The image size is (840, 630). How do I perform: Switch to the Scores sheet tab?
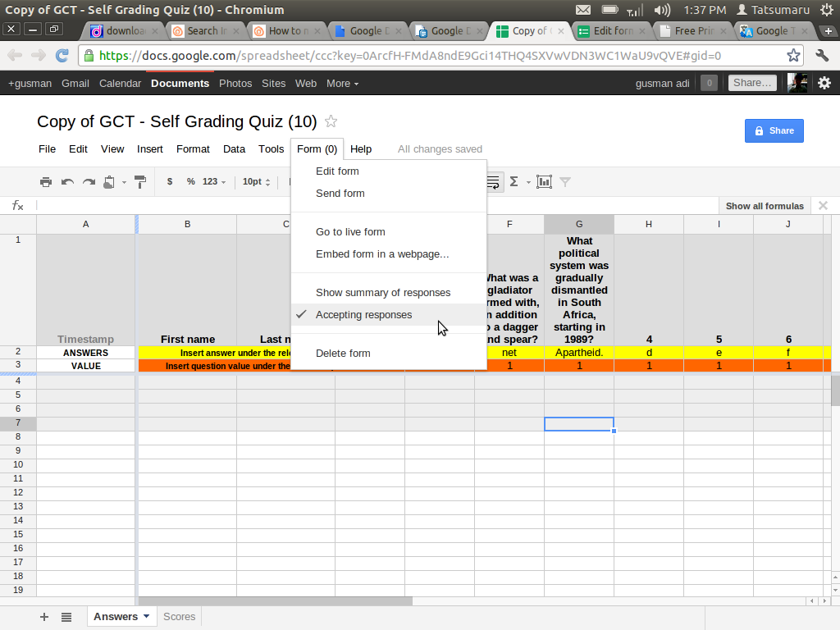click(x=179, y=617)
